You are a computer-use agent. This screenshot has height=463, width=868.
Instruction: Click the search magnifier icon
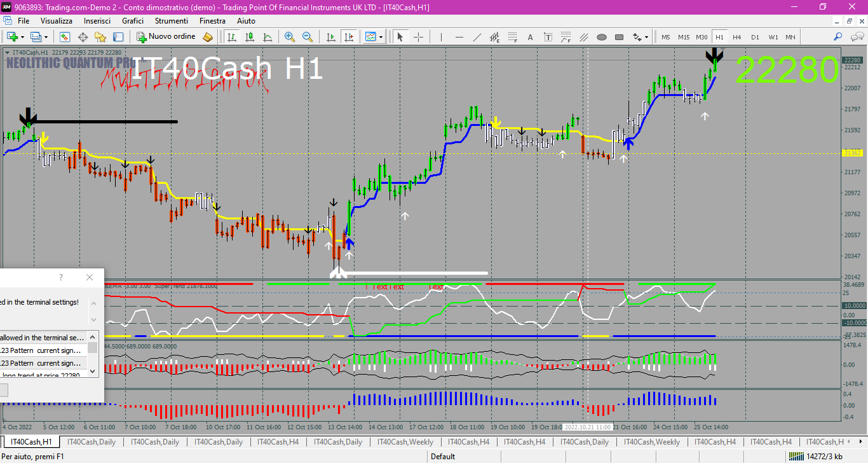pyautogui.click(x=838, y=37)
